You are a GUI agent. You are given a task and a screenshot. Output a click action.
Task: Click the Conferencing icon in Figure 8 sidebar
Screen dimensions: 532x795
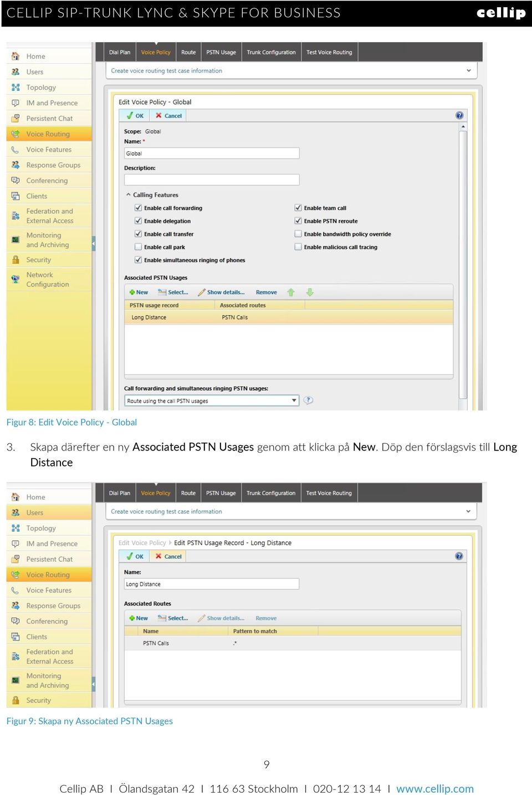[16, 181]
